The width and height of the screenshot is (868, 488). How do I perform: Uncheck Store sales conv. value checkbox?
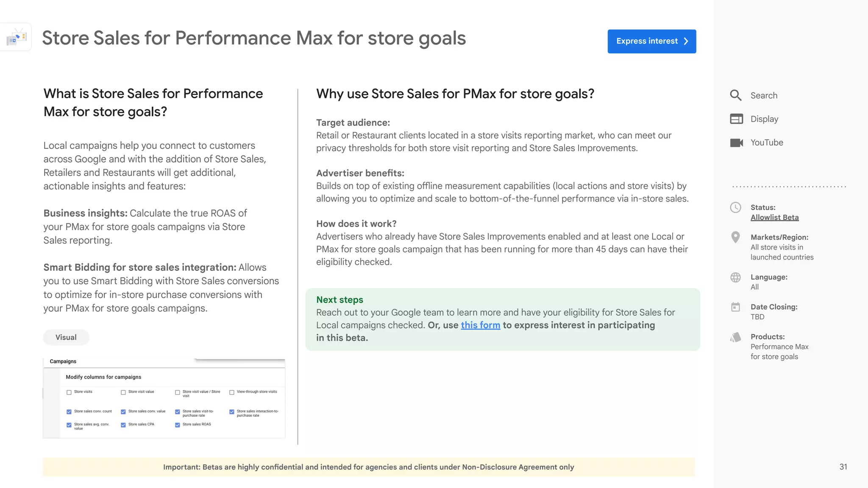123,412
